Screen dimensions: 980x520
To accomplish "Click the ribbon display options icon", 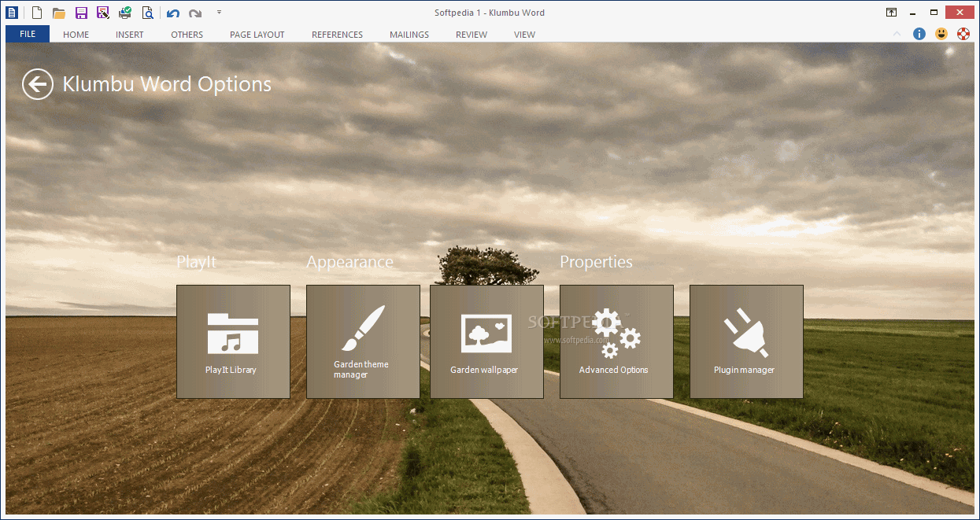I will (x=891, y=13).
